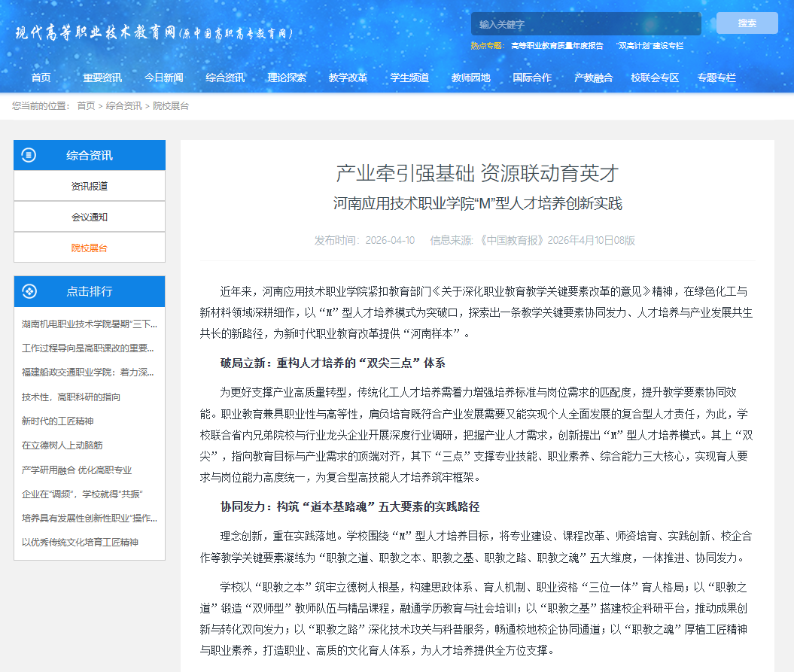Screen dimensions: 794x672
Task: Open ranked article 新时代的工匠精神
Action: tap(58, 421)
